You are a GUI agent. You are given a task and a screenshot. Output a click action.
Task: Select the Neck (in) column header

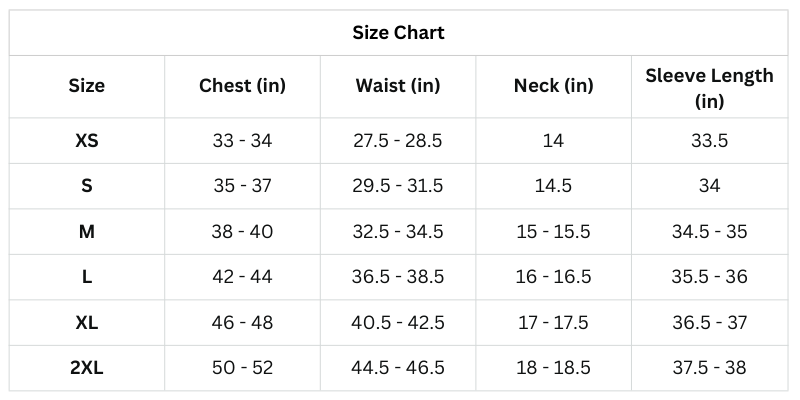pos(553,86)
